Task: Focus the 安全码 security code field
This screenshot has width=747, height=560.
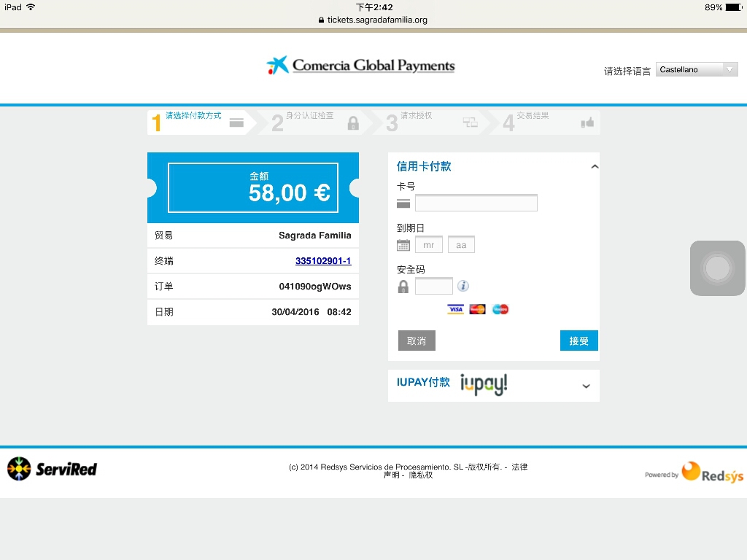Action: pos(433,286)
